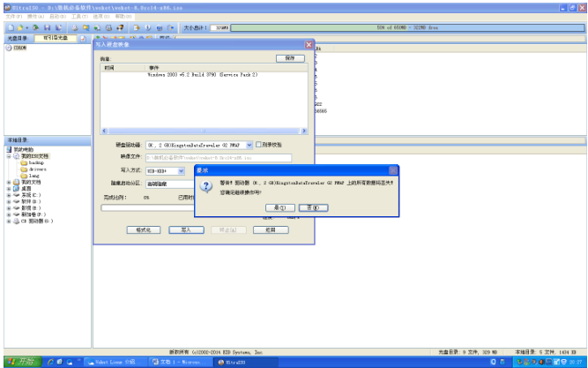Click 否(N) in the warning prompt

314,207
